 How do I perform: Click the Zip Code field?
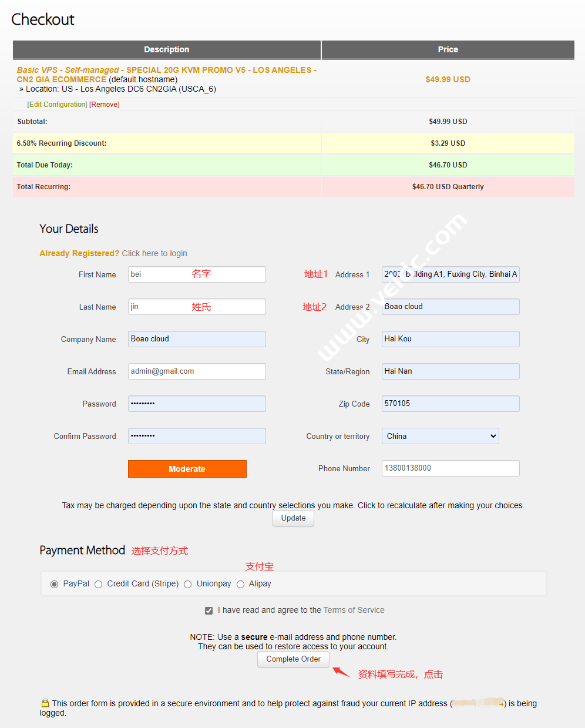pyautogui.click(x=450, y=404)
